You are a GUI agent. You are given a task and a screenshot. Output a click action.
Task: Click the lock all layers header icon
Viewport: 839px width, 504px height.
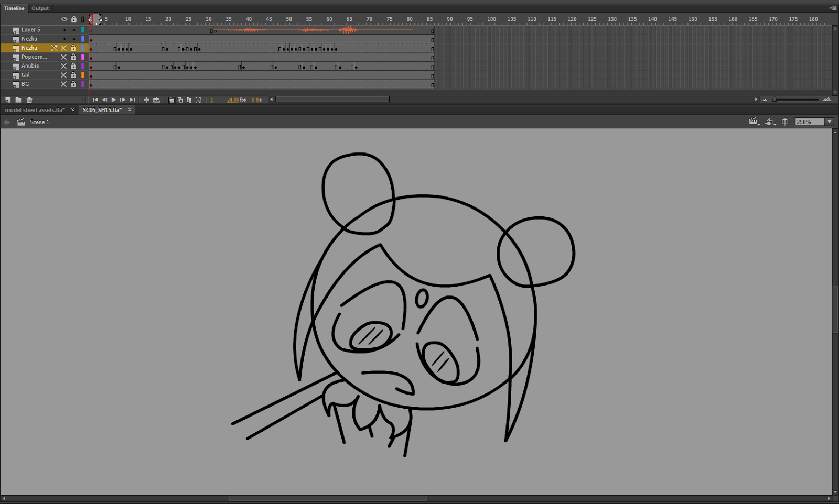[x=74, y=19]
